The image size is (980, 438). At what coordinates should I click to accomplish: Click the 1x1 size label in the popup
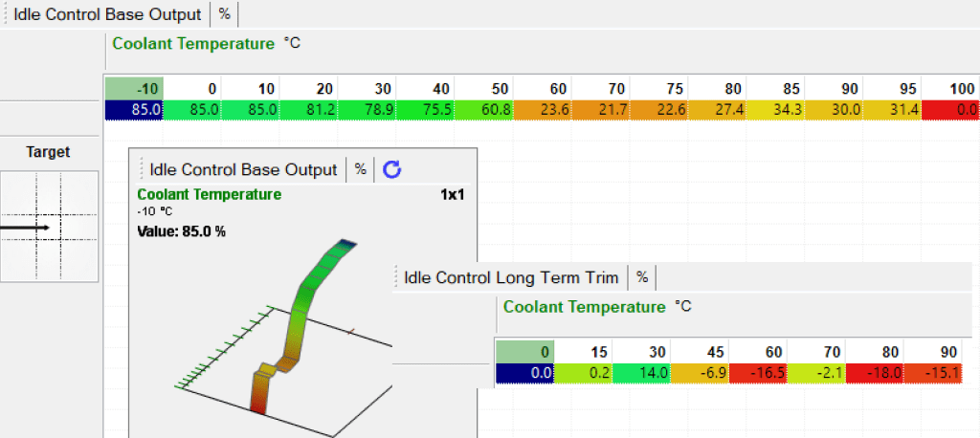tap(453, 194)
